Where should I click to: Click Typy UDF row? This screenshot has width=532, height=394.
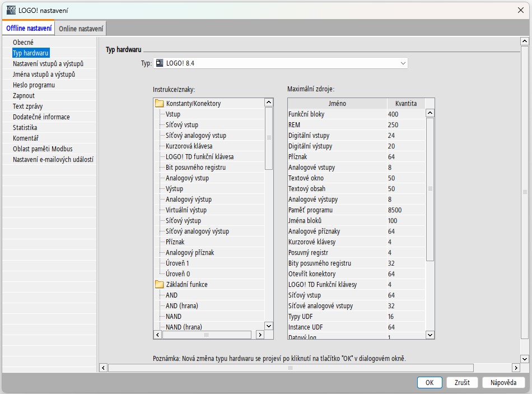[356, 317]
